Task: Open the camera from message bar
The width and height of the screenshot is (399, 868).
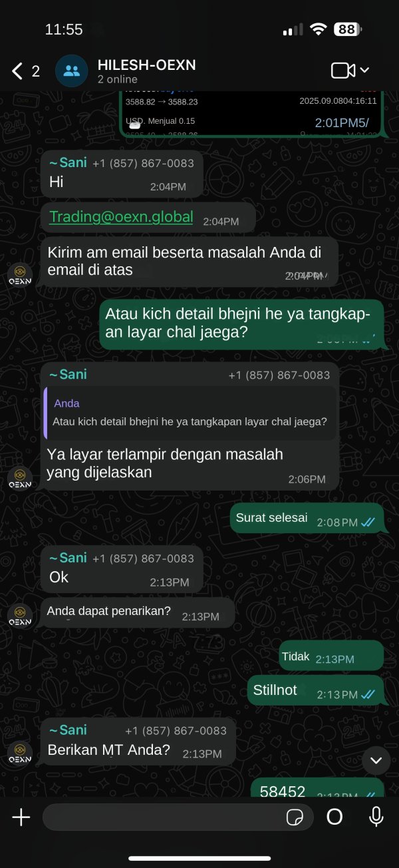Action: tap(334, 817)
